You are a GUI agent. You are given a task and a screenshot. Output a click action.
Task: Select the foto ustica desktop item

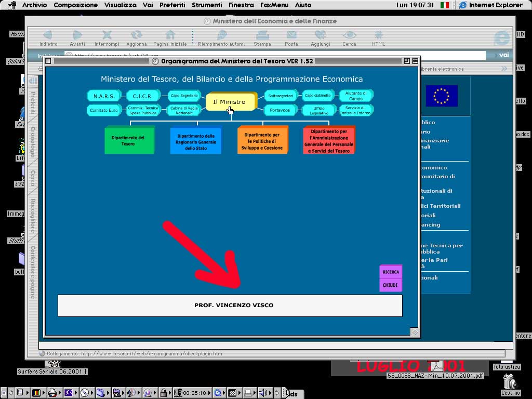tap(507, 367)
